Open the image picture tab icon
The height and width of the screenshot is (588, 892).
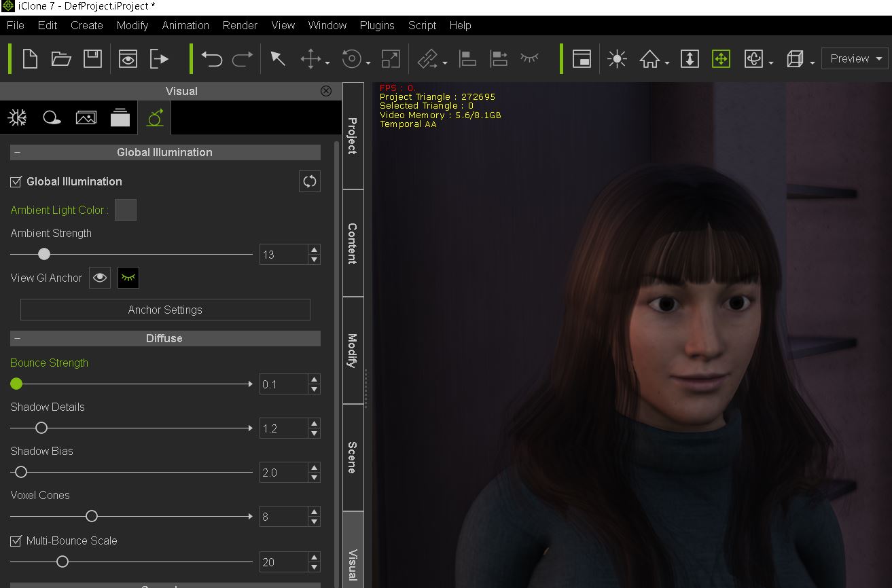tap(86, 117)
